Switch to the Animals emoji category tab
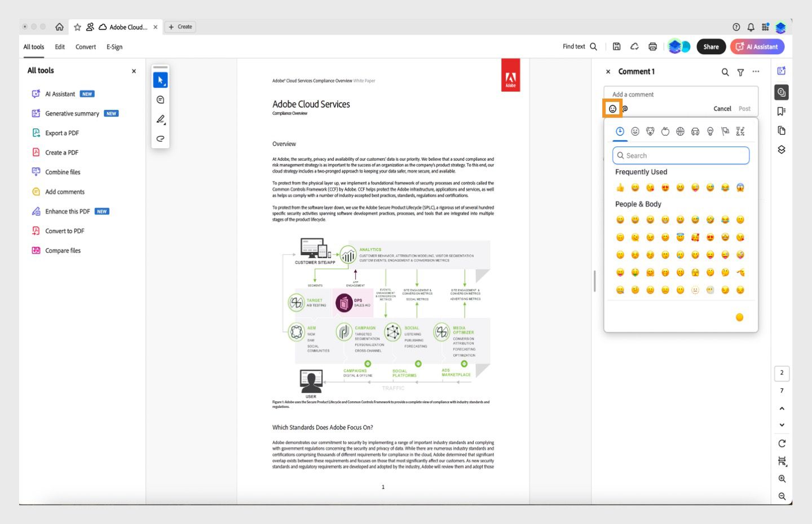 point(650,131)
